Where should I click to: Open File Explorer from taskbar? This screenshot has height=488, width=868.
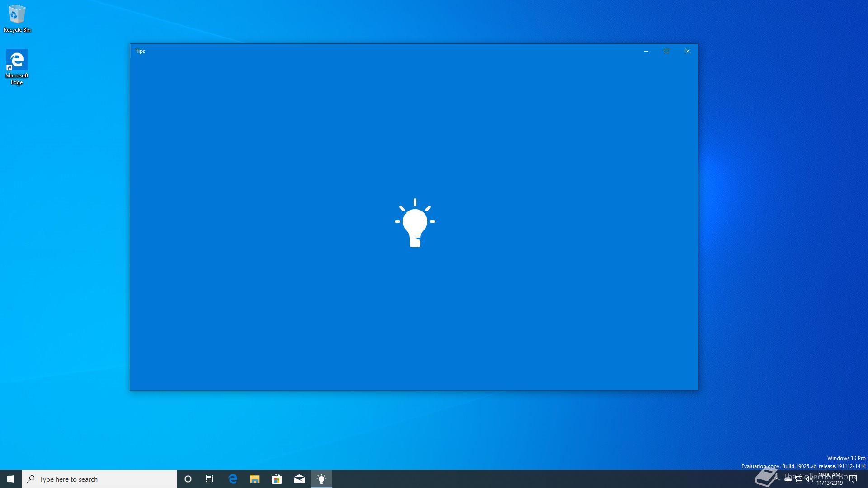[255, 479]
